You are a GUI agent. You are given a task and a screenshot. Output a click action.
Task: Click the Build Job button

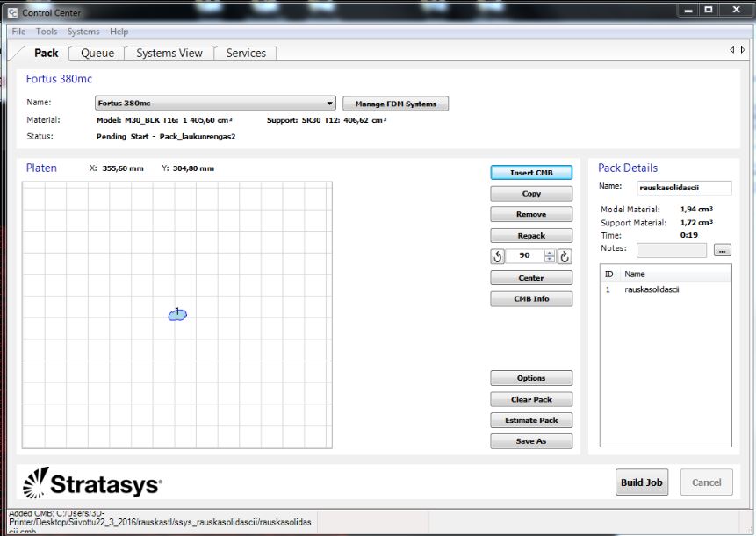642,482
